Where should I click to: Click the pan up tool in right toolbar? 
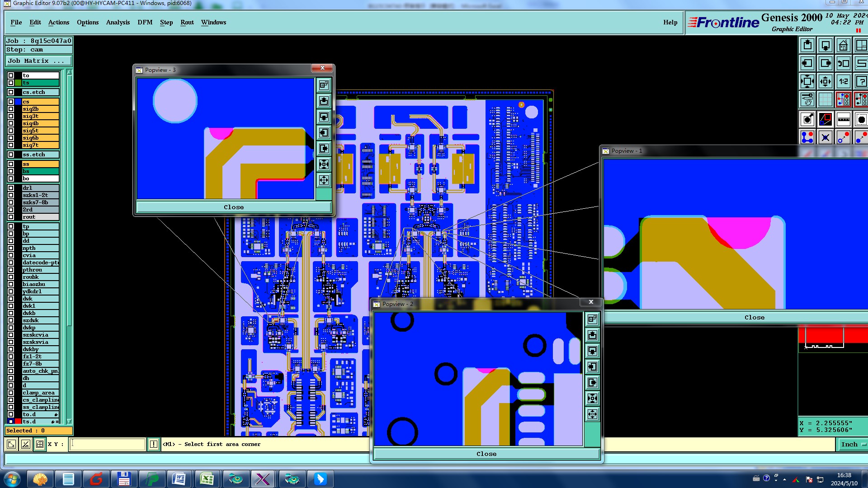click(x=807, y=45)
